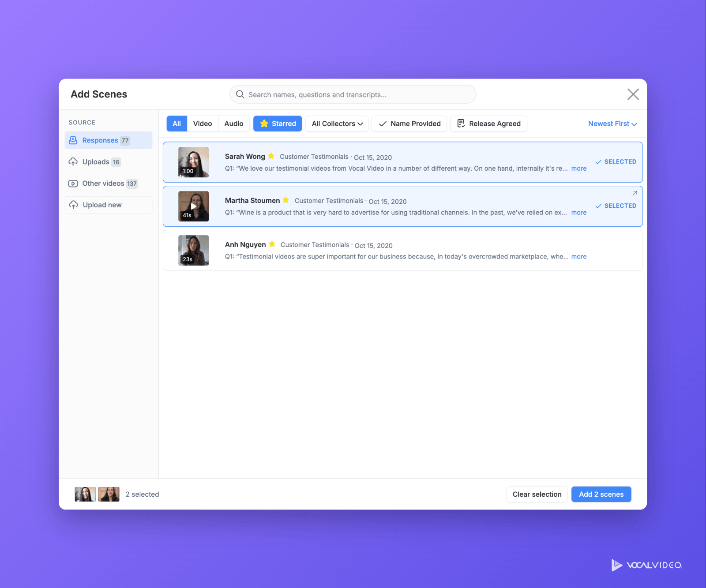Focus the search names and transcripts field
The width and height of the screenshot is (706, 588).
[353, 94]
